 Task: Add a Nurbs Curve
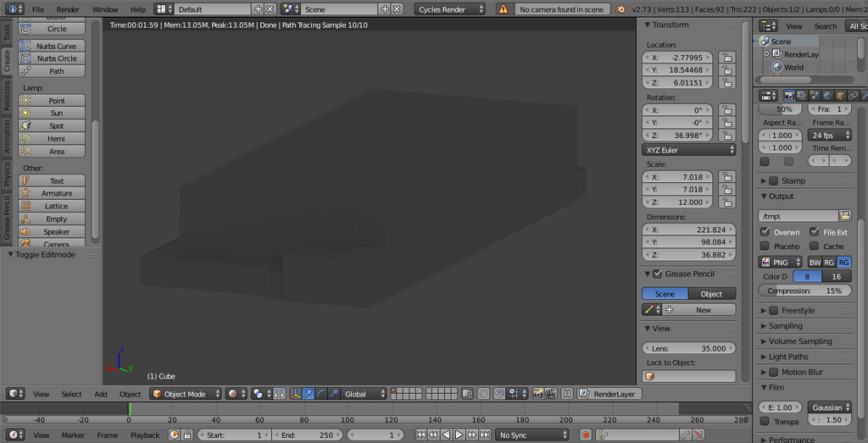coord(52,46)
